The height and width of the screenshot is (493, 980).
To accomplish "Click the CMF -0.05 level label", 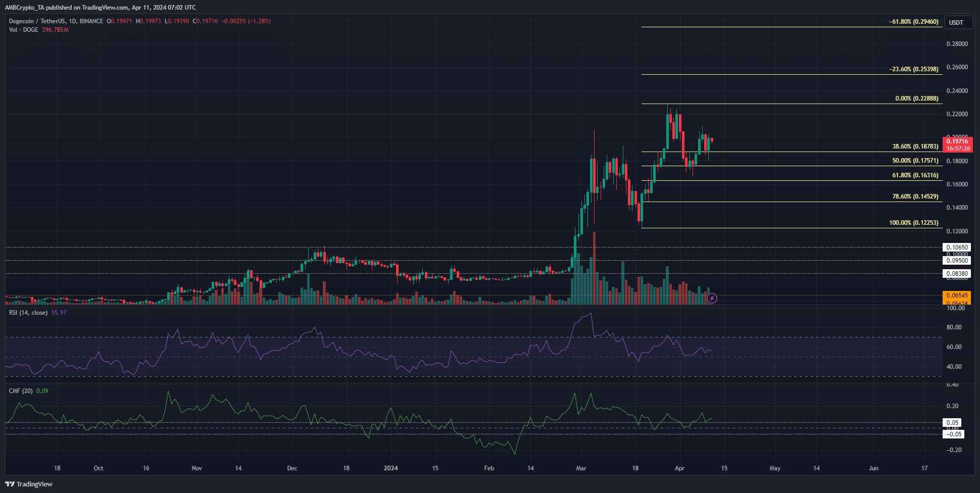I will [954, 434].
